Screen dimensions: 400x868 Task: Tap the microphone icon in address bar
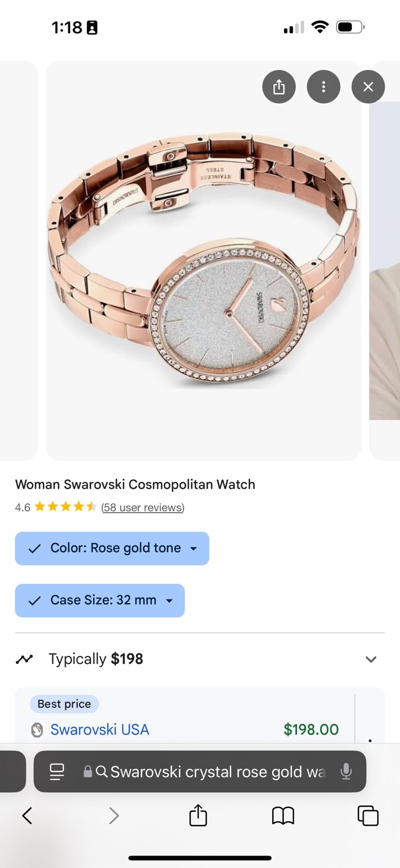346,771
